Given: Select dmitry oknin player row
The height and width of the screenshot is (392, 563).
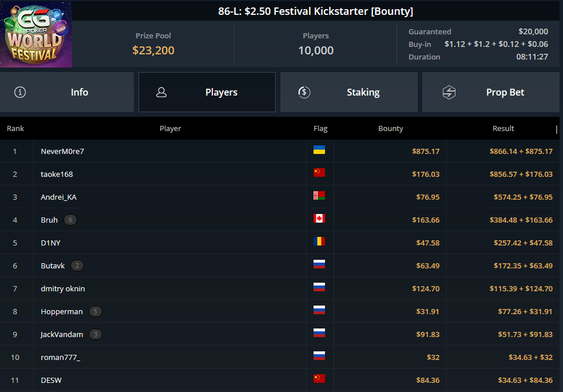Looking at the screenshot, I should (280, 288).
